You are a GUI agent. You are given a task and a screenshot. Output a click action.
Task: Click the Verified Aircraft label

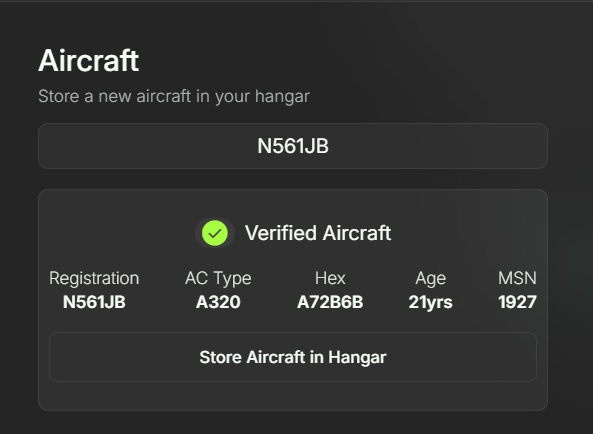318,233
